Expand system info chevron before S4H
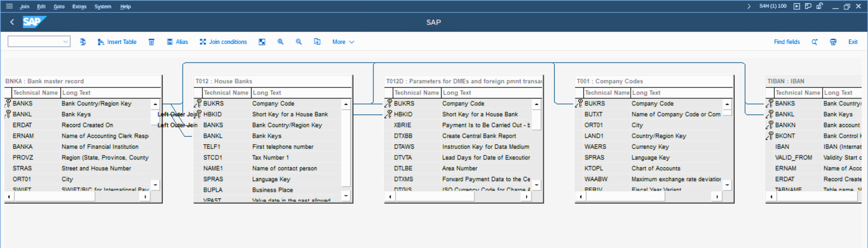The height and width of the screenshot is (248, 868). pyautogui.click(x=749, y=6)
